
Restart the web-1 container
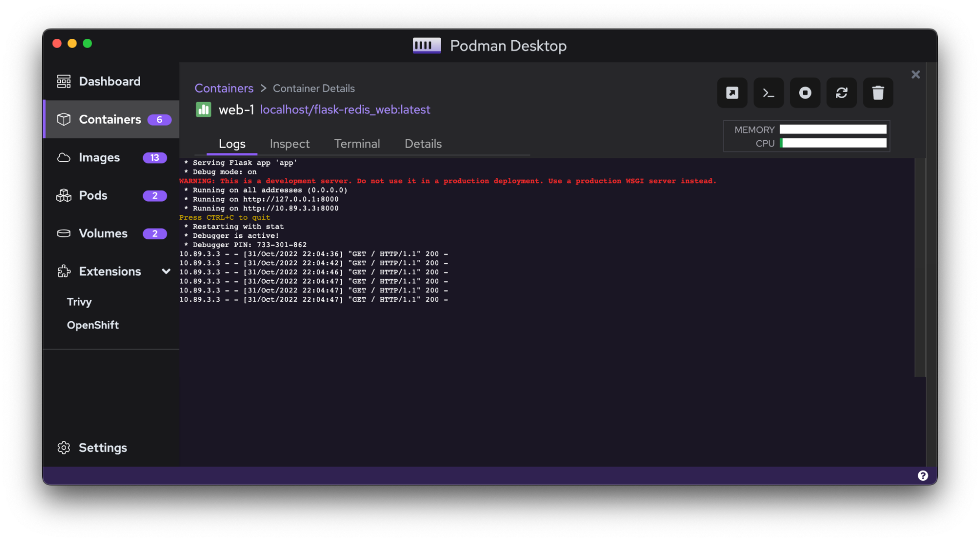841,93
